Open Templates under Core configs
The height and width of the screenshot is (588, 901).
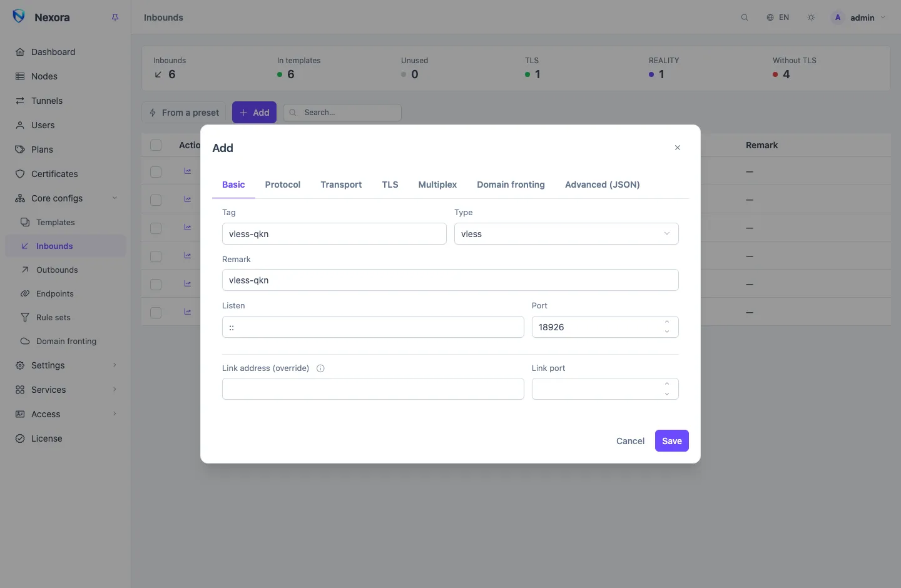click(66, 222)
